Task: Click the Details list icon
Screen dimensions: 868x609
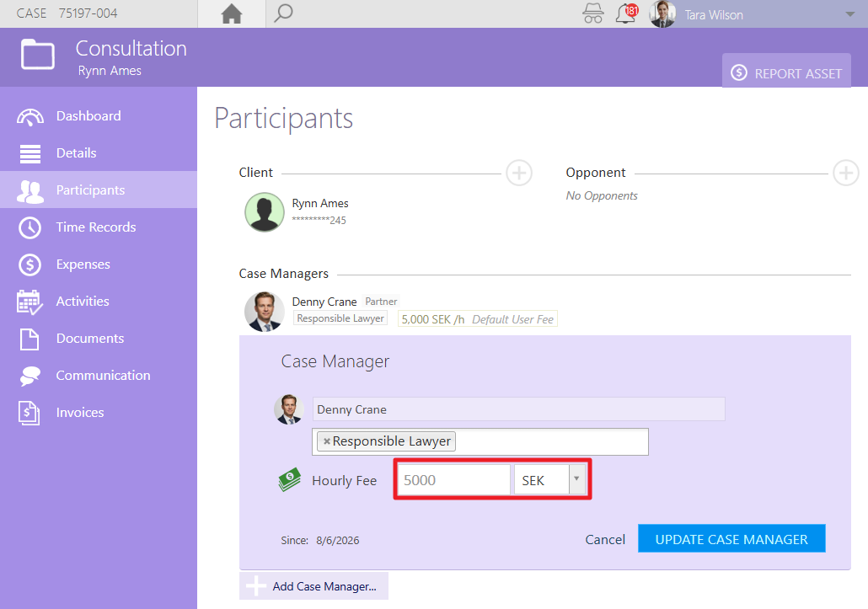Action: tap(29, 154)
